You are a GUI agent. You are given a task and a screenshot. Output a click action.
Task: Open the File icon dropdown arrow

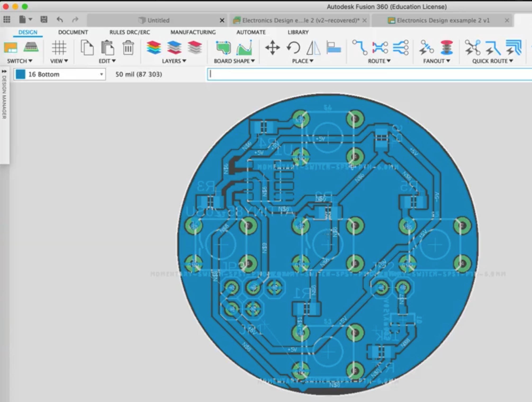(30, 19)
